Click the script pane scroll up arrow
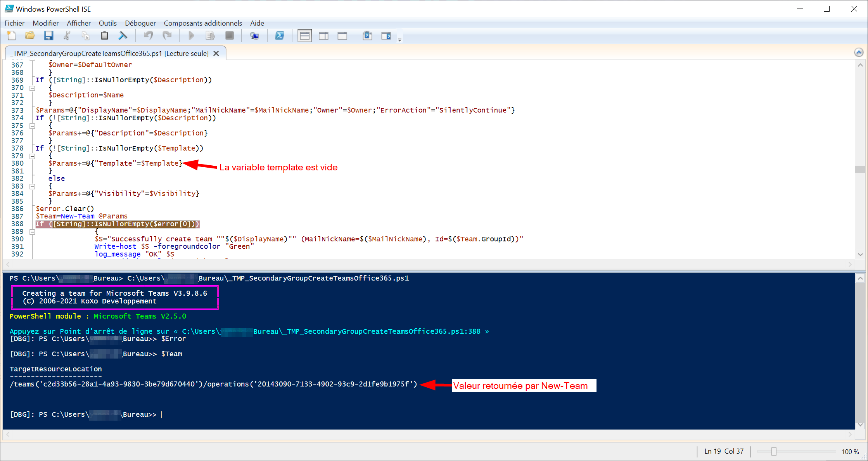Viewport: 868px width, 461px height. click(x=860, y=65)
